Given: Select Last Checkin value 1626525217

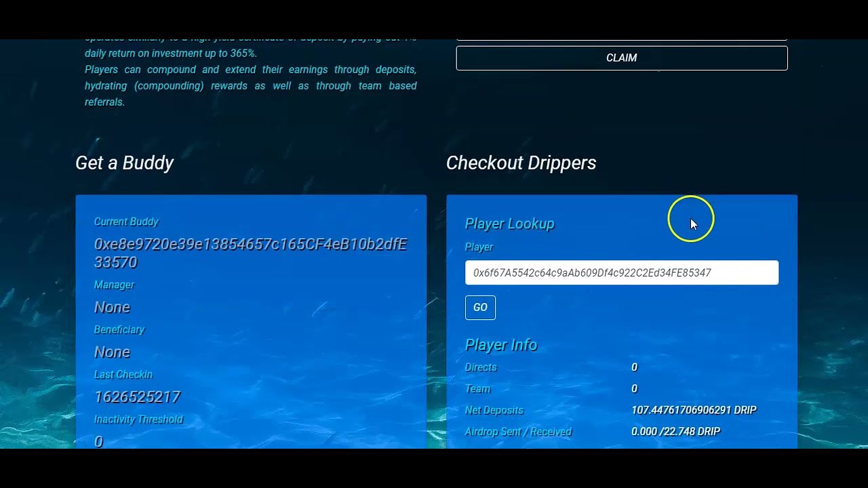Looking at the screenshot, I should 137,396.
